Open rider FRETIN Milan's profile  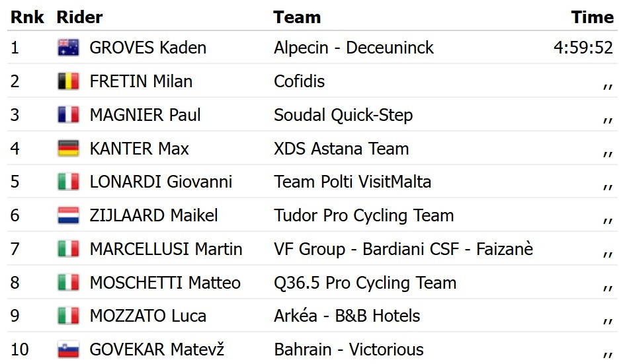(x=141, y=82)
